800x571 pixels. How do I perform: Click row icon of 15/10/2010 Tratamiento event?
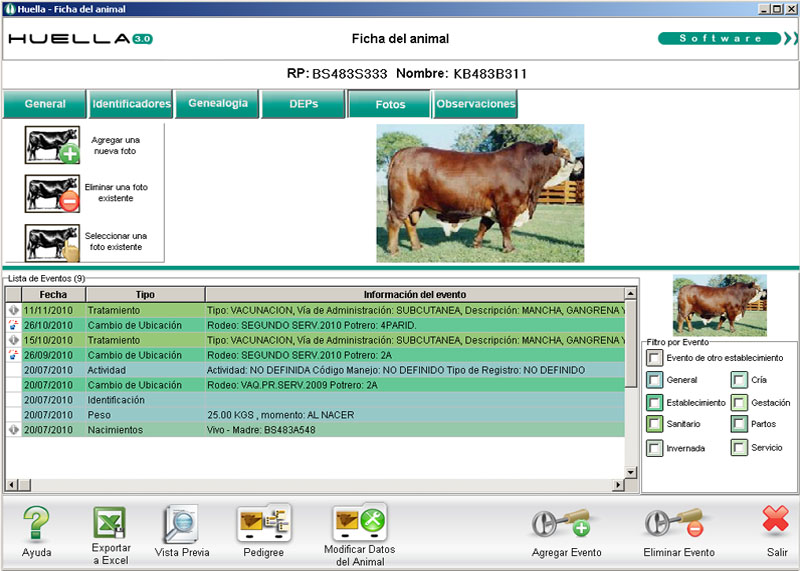click(x=13, y=340)
